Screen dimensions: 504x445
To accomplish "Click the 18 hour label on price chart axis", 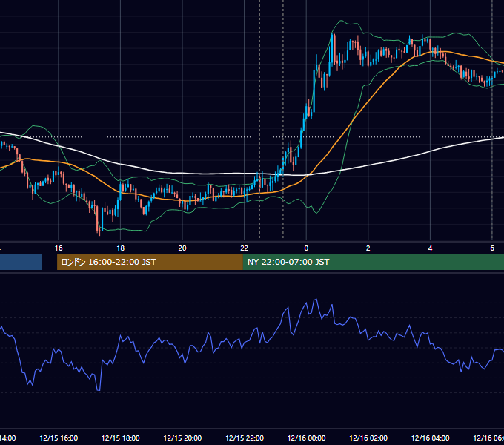I will click(121, 248).
